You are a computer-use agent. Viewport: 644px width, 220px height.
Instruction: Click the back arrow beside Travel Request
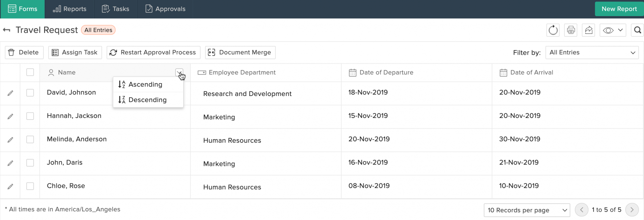coord(6,30)
